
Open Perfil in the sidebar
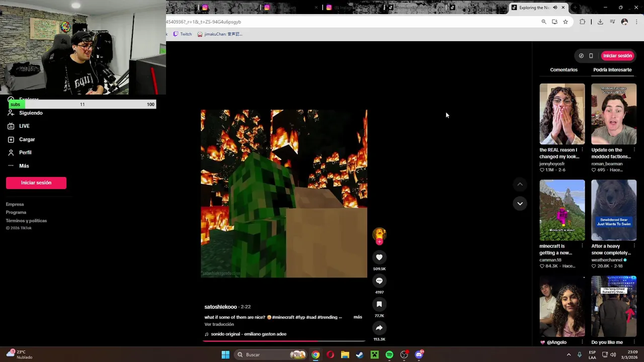[x=25, y=152]
